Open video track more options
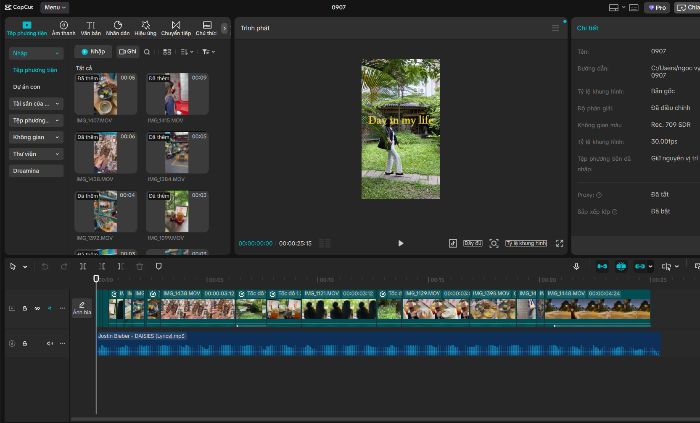Screen dimensions: 700x423 pos(62,308)
